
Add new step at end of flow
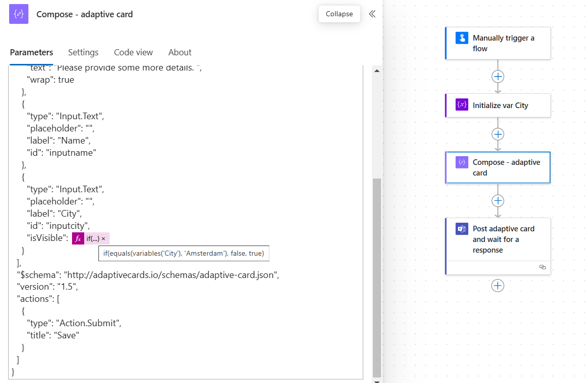point(498,286)
